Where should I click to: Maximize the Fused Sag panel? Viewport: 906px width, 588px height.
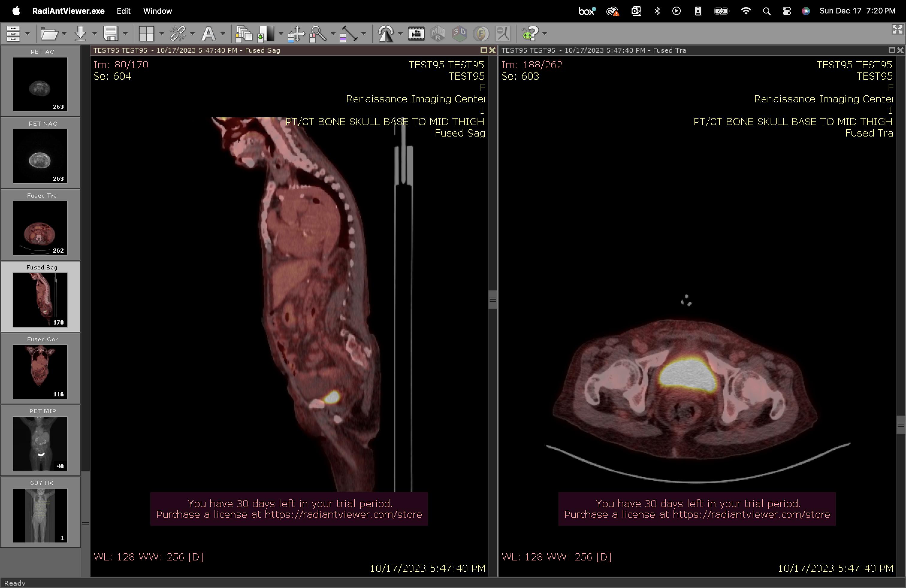pos(484,50)
